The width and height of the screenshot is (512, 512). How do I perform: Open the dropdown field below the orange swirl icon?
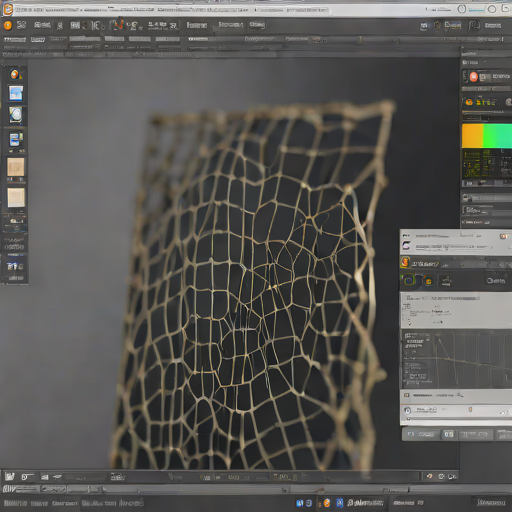coord(487,117)
